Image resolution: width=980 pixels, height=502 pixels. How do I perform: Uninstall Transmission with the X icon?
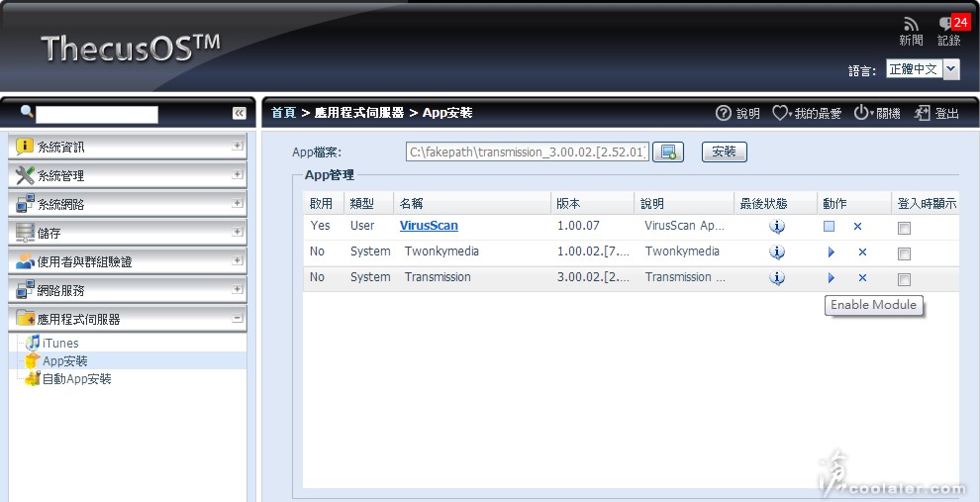[x=862, y=277]
